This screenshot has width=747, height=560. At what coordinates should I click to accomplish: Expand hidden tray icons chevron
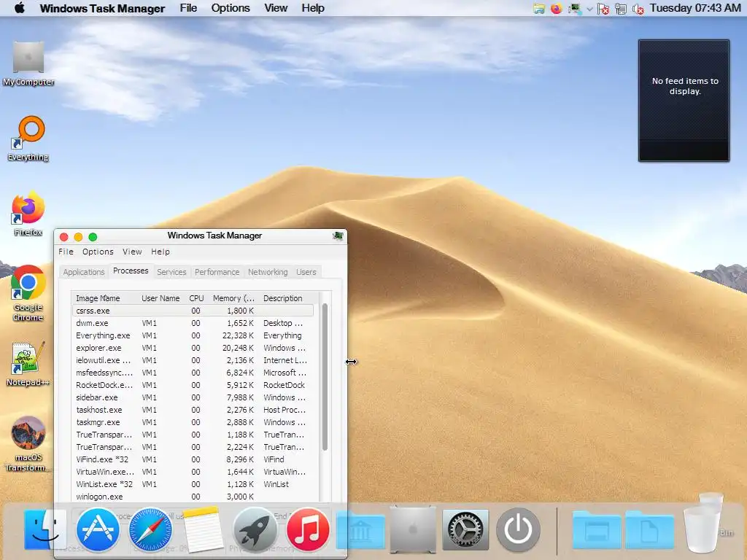click(x=589, y=9)
